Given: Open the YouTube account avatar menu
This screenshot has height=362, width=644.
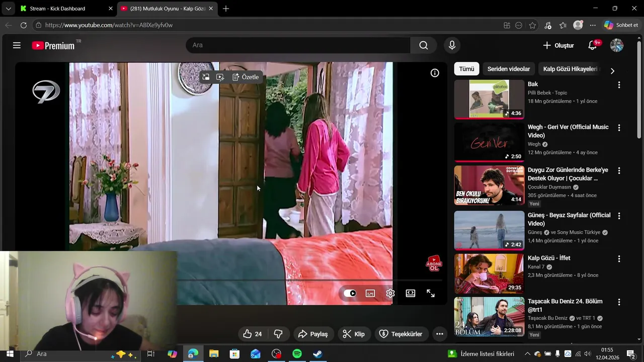Looking at the screenshot, I should pyautogui.click(x=617, y=45).
